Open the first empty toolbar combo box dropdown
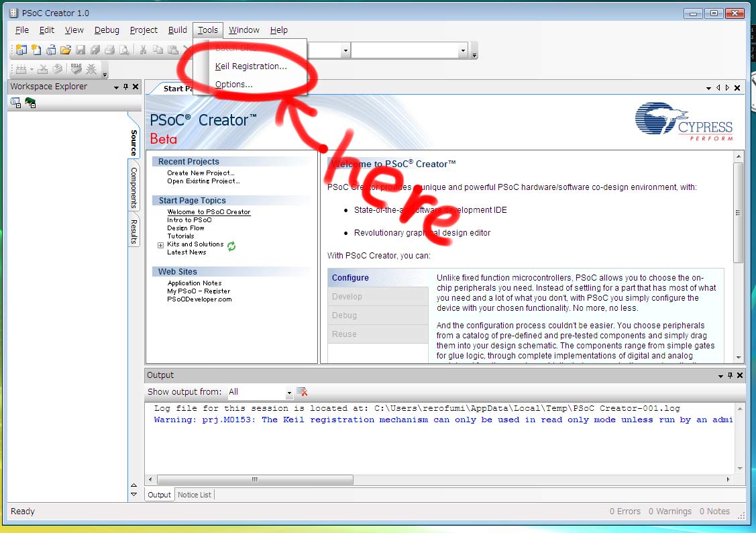Viewport: 756px width, 533px height. 345,50
